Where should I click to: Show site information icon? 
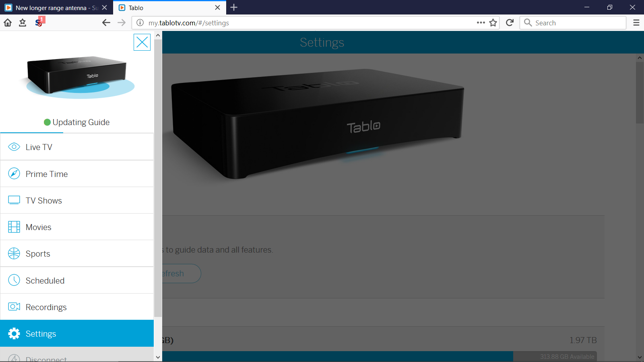tap(140, 23)
